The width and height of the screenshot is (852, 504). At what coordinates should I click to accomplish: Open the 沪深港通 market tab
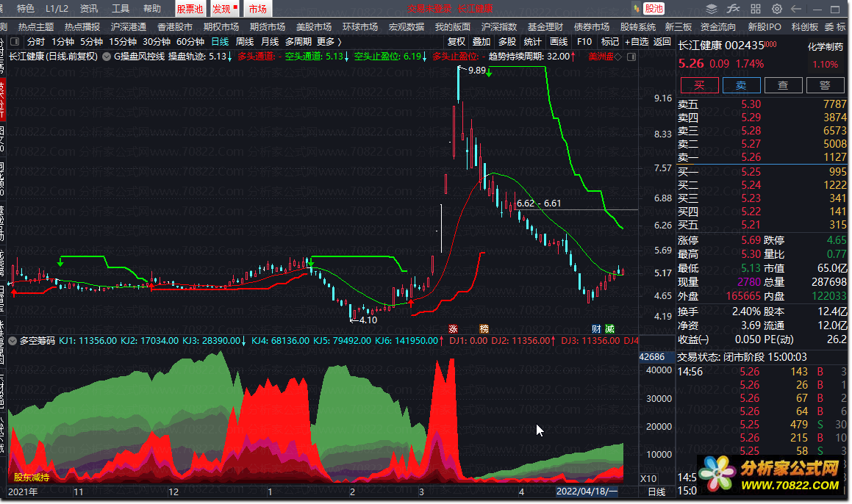pyautogui.click(x=129, y=26)
